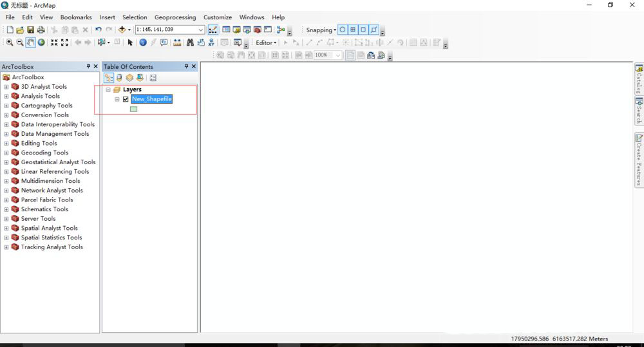Open the map scale dropdown
This screenshot has width=644, height=347.
point(200,30)
